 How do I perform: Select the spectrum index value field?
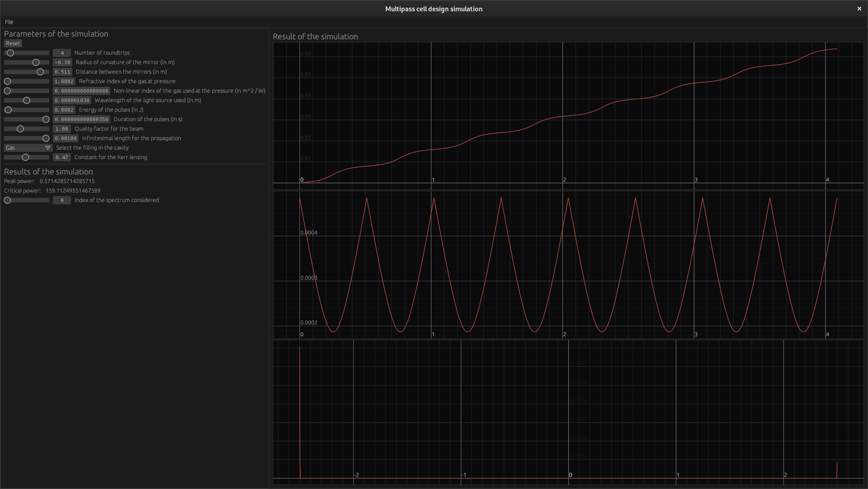62,200
